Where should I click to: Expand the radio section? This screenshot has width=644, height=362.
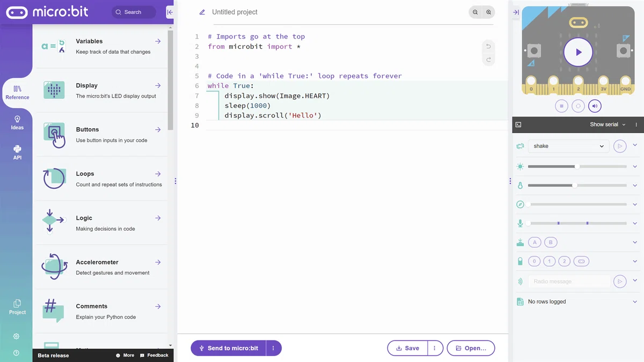click(x=635, y=280)
